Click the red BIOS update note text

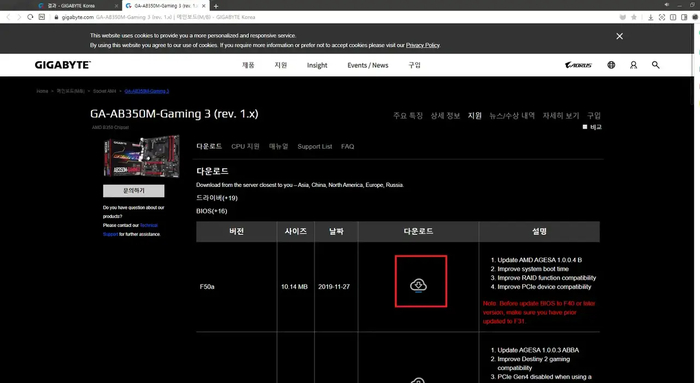point(539,312)
